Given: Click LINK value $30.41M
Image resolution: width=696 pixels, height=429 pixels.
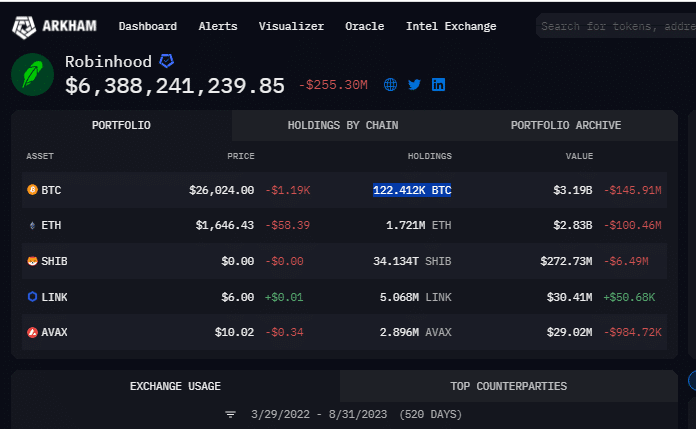Looking at the screenshot, I should (x=569, y=297).
